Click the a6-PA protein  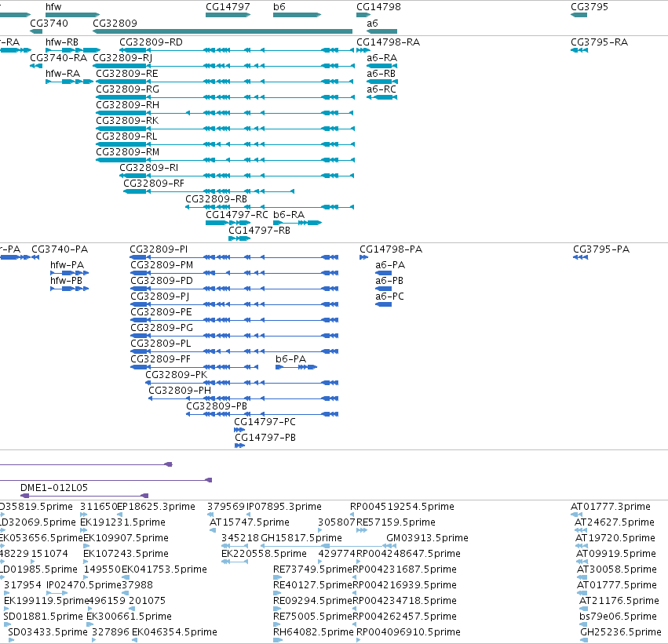390,265
